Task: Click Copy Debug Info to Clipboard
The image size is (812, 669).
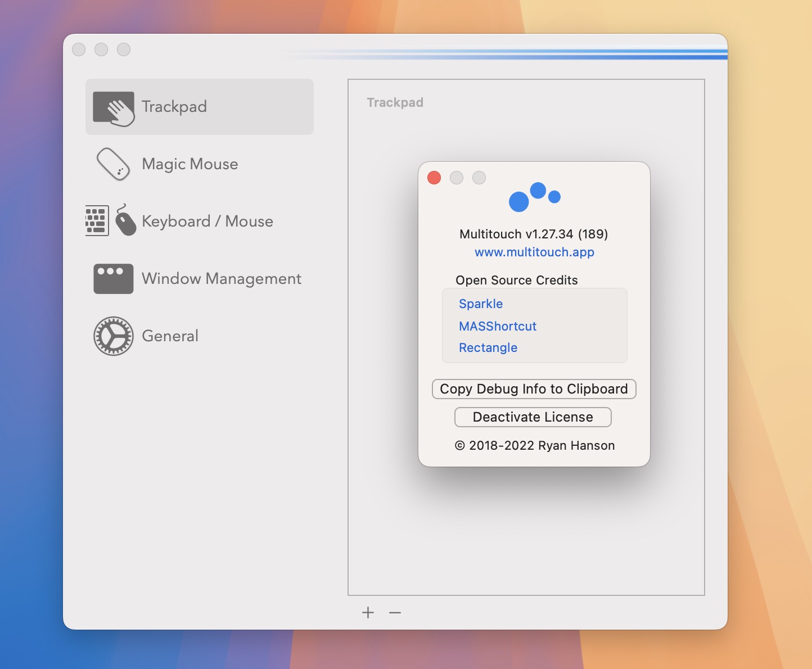Action: [x=534, y=389]
